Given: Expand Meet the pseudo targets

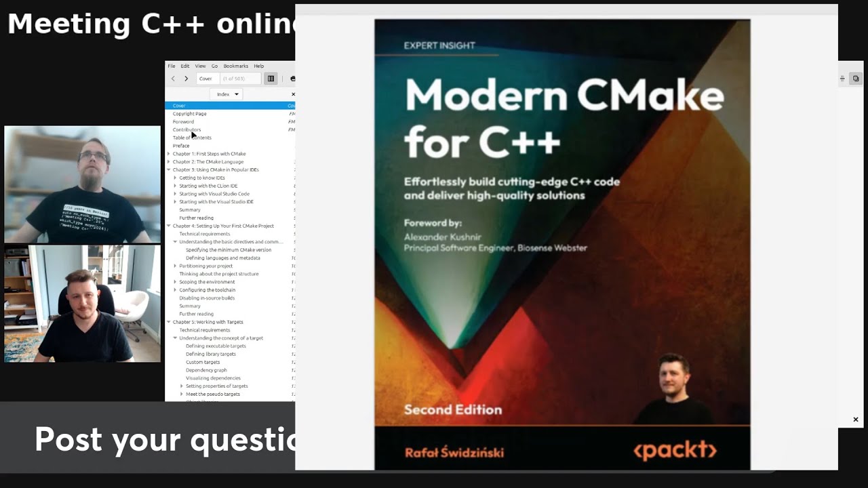Looking at the screenshot, I should [182, 394].
